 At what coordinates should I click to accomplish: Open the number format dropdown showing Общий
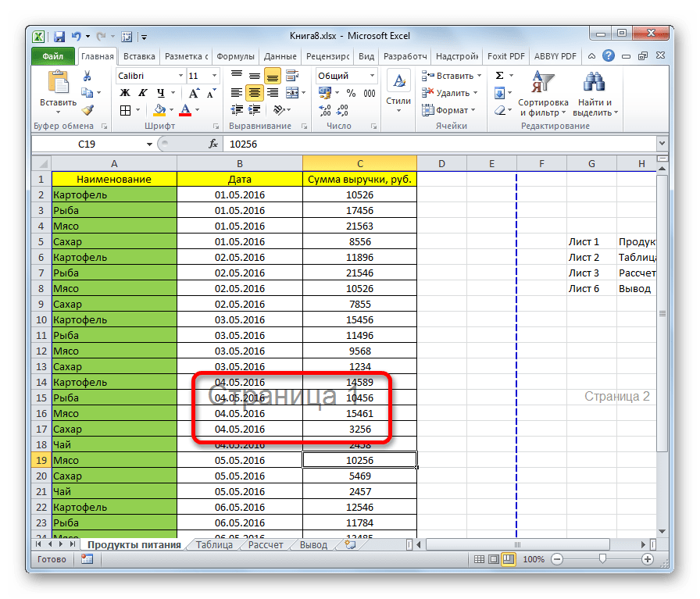[371, 76]
